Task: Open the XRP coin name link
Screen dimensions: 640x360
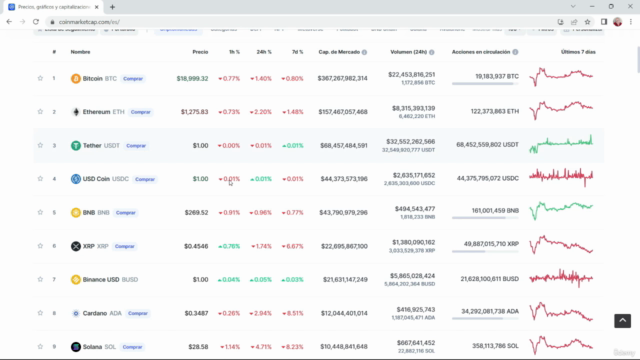Action: click(89, 246)
